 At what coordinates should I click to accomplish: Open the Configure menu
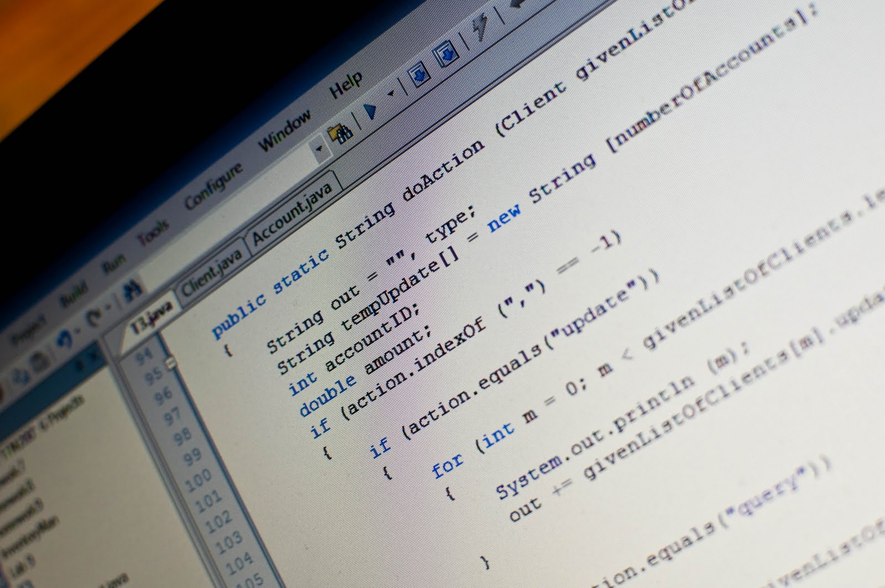[x=214, y=185]
